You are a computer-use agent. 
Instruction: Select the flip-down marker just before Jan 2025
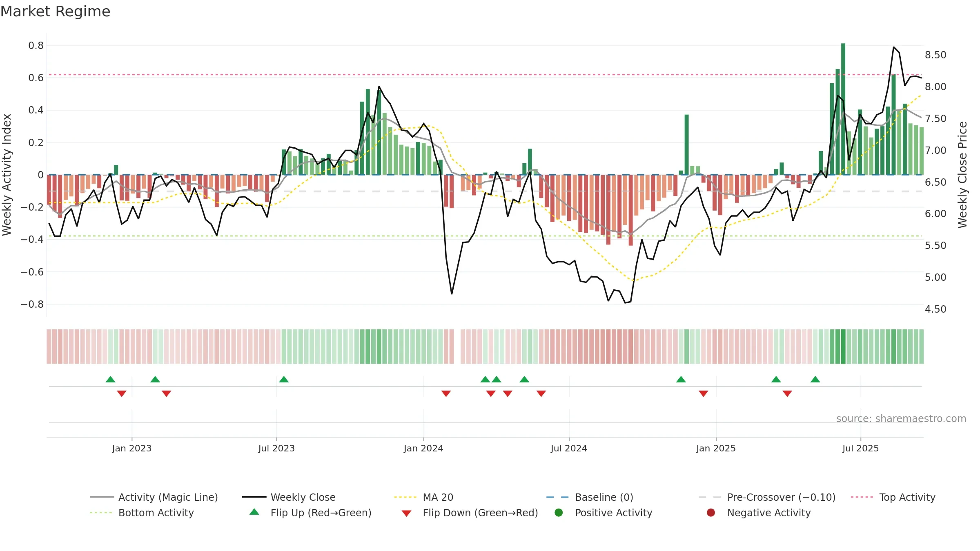pyautogui.click(x=703, y=393)
